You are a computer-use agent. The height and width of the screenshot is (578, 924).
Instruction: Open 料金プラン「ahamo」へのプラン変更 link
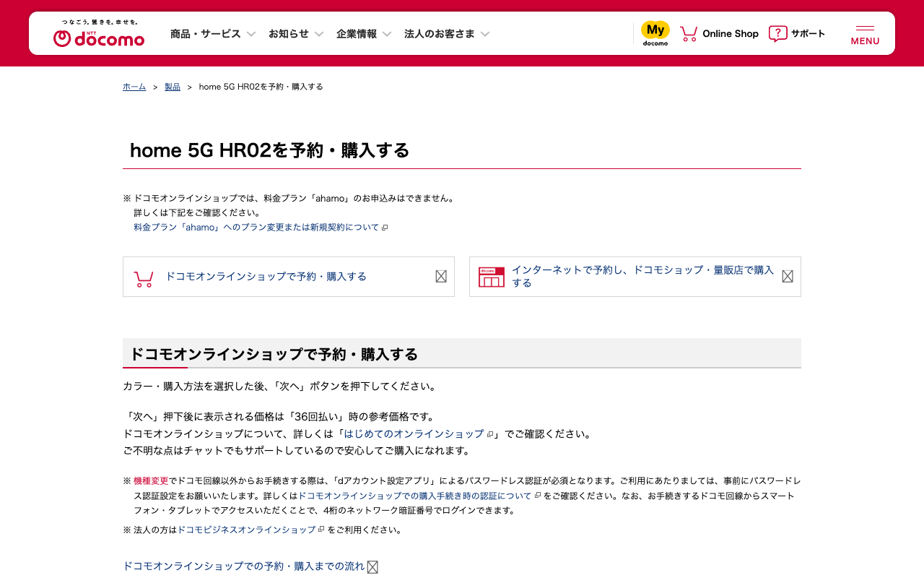pos(256,228)
